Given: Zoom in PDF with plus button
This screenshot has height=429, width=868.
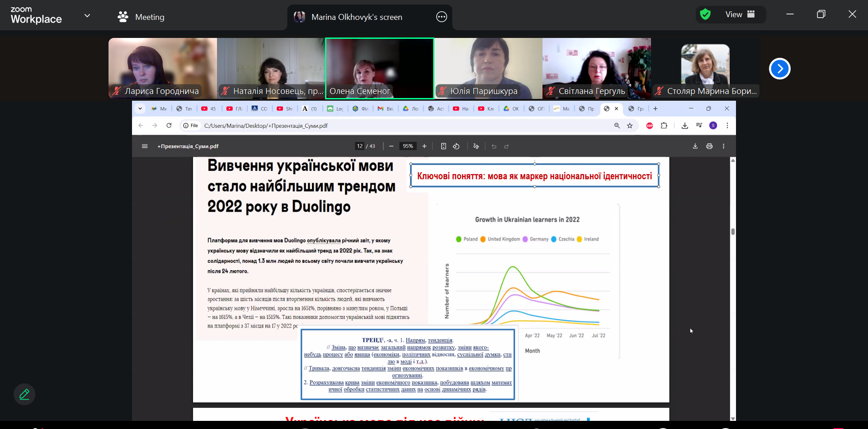Looking at the screenshot, I should [x=424, y=146].
